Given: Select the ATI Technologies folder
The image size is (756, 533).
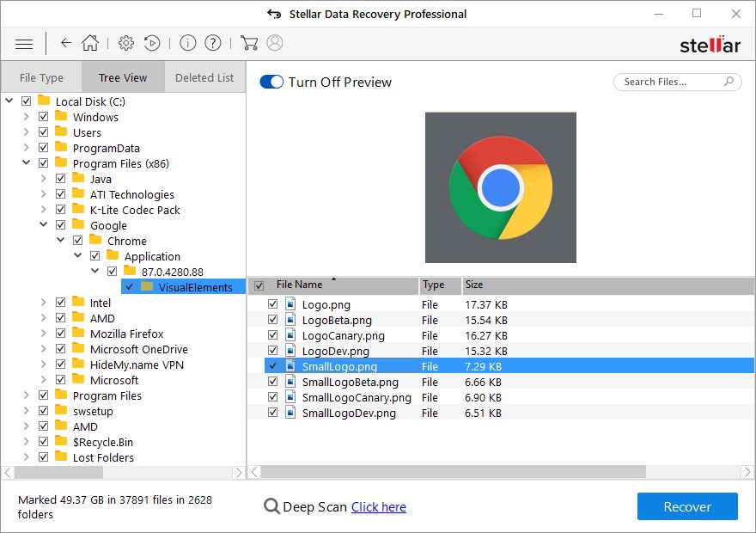Looking at the screenshot, I should [132, 194].
